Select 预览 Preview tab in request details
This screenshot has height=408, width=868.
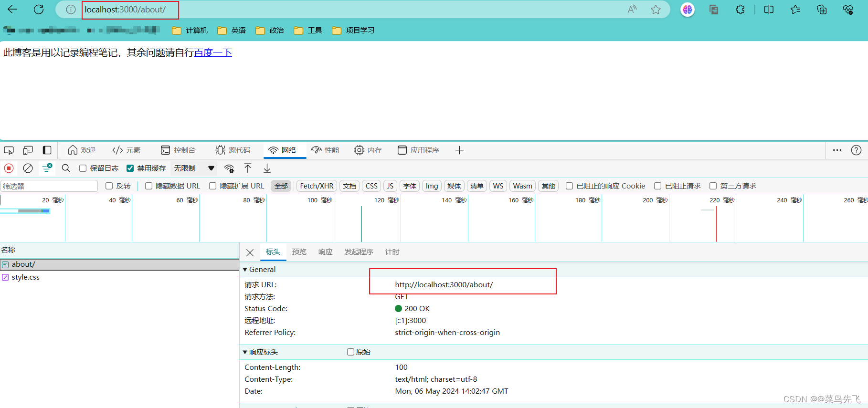(299, 251)
